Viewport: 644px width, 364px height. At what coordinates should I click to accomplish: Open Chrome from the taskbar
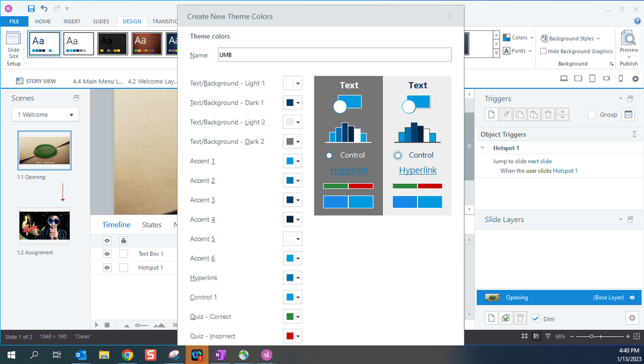[128, 354]
